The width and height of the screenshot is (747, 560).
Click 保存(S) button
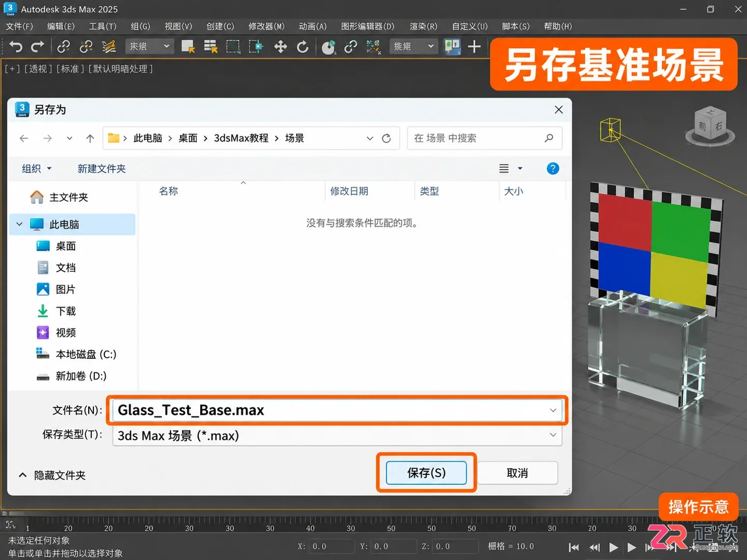(426, 473)
